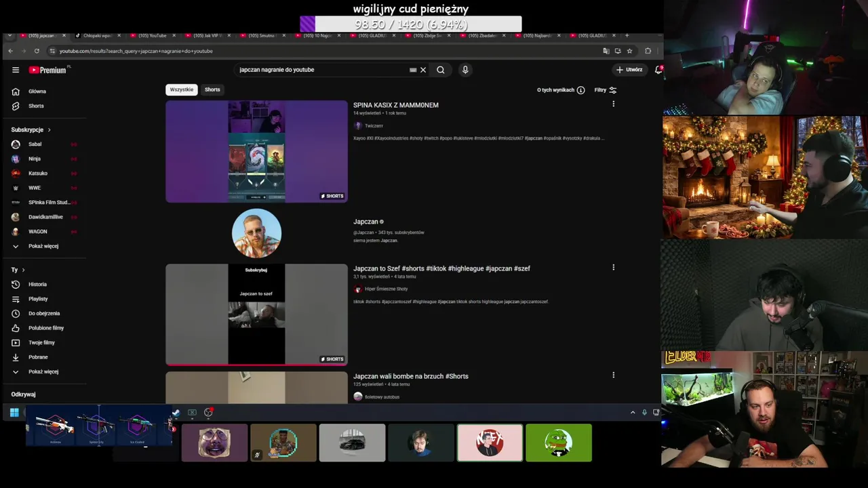Show hidden tray icons chevron
The height and width of the screenshot is (488, 868).
coord(633,412)
